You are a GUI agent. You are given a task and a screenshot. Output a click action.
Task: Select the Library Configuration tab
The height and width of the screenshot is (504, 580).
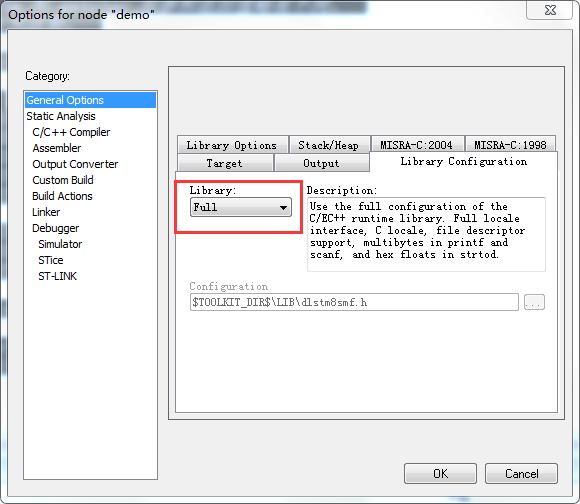click(x=463, y=162)
